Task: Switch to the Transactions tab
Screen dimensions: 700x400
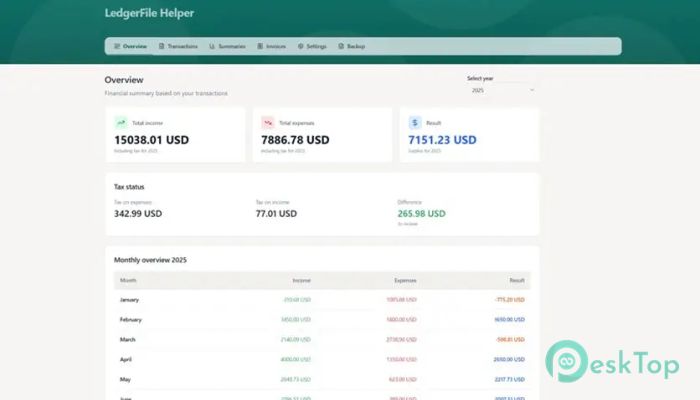Action: [x=178, y=46]
